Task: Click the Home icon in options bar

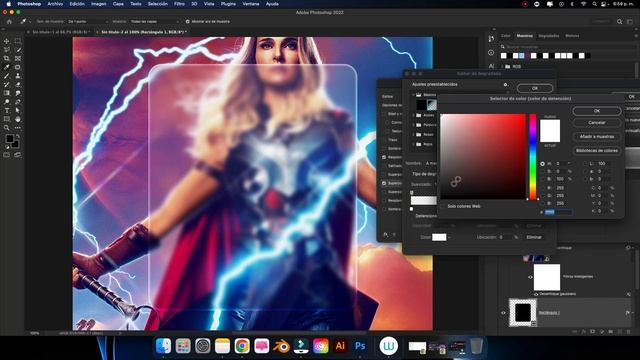Action: click(x=9, y=22)
